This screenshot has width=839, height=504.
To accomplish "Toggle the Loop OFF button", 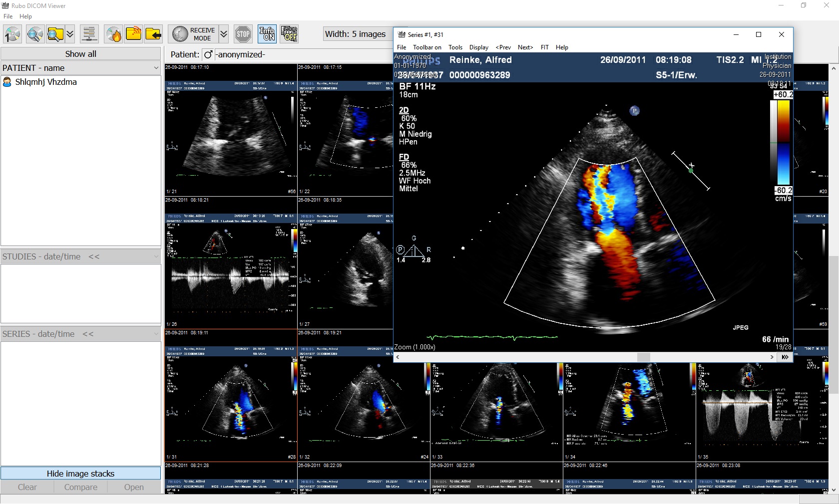I will pos(289,34).
